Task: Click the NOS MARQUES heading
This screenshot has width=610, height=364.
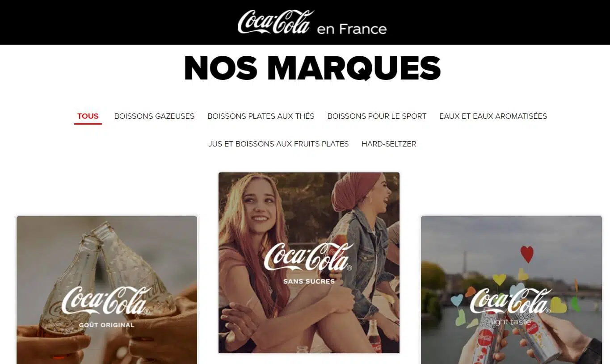Action: [x=312, y=68]
